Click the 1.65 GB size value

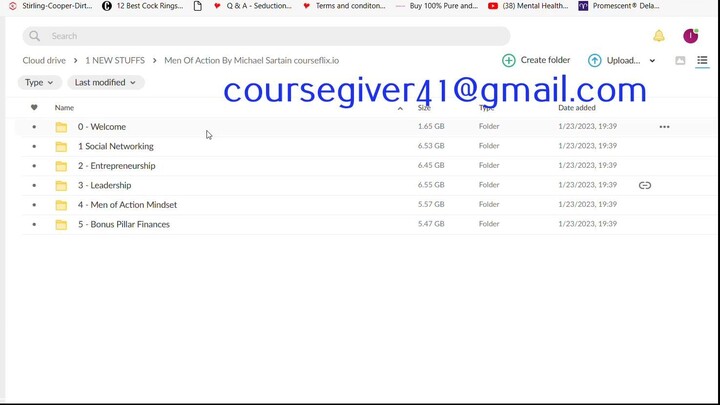click(x=431, y=126)
